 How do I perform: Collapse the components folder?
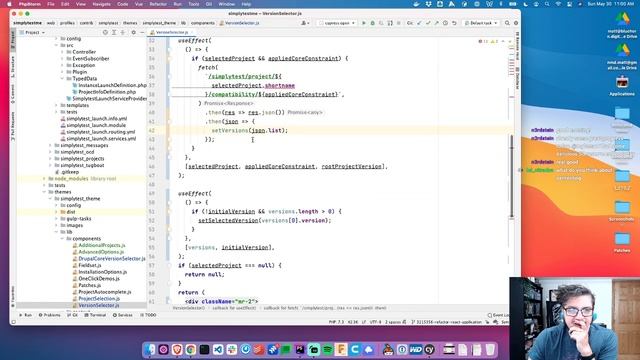tap(62, 238)
